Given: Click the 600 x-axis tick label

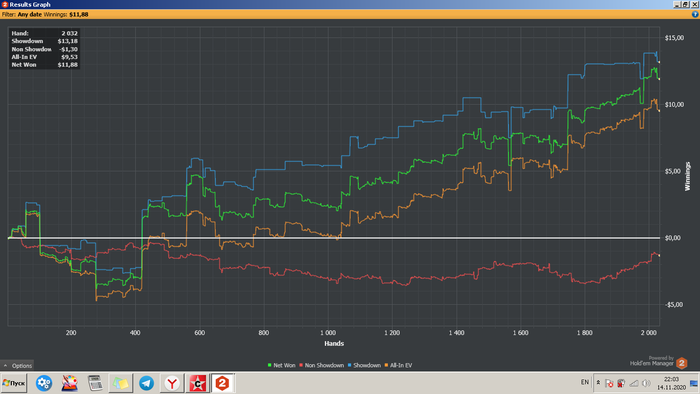Looking at the screenshot, I should point(200,333).
